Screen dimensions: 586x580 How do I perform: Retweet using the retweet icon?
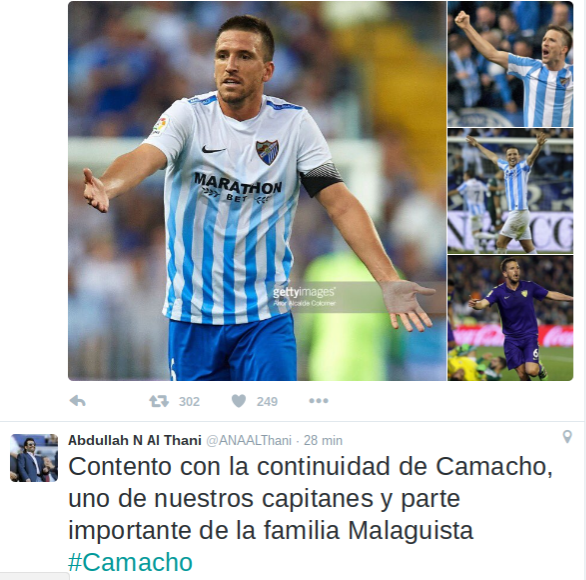159,401
